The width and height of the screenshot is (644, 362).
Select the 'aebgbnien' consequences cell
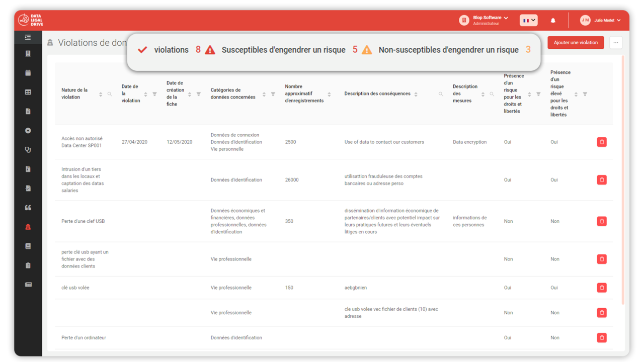[x=356, y=288]
